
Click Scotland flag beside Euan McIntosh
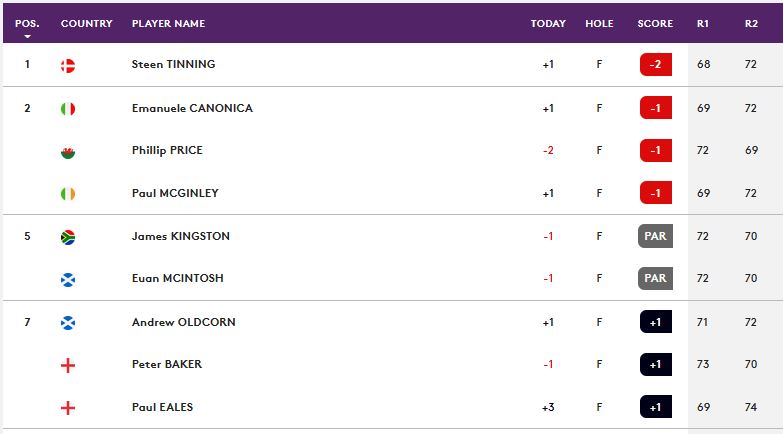coord(68,280)
